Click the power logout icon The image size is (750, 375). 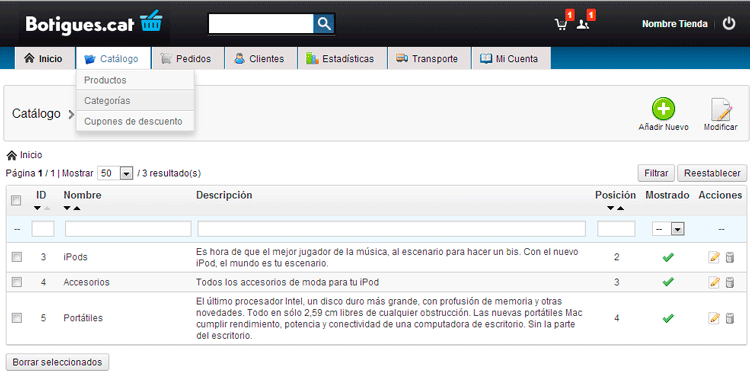[728, 23]
